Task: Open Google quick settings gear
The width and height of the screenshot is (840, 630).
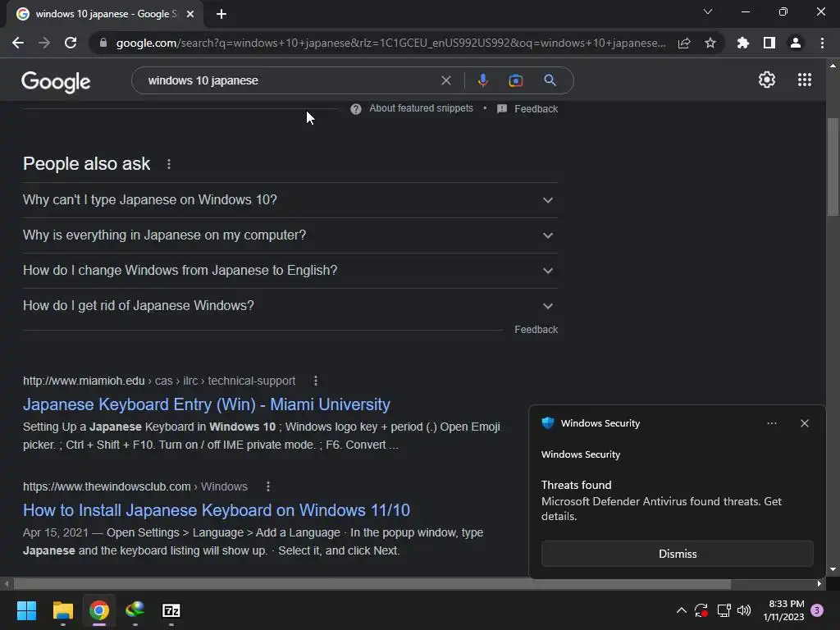Action: pos(767,80)
